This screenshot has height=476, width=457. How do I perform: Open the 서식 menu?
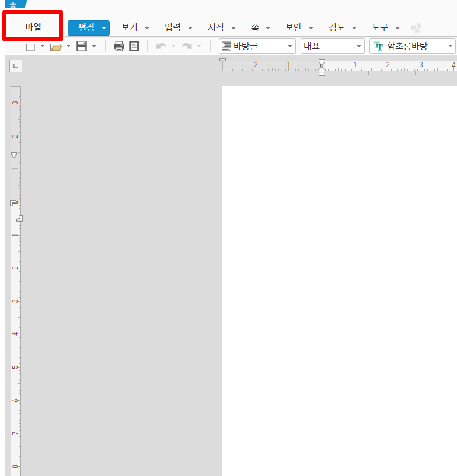(216, 27)
